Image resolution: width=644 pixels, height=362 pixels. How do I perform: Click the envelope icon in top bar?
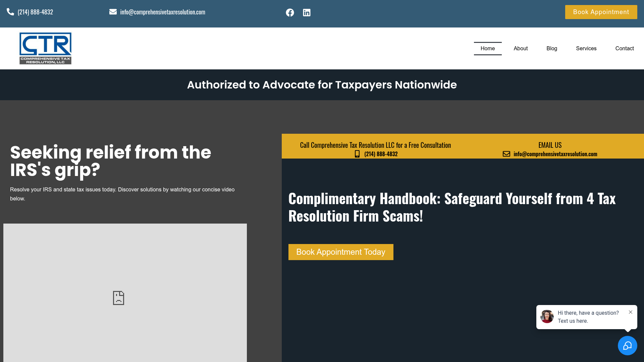[113, 12]
